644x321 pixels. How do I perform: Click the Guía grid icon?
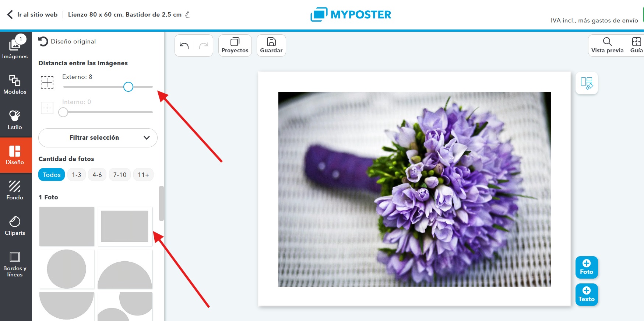pos(636,46)
